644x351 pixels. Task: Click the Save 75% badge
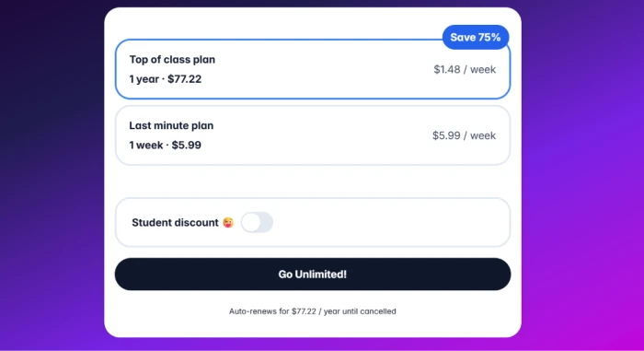coord(476,38)
